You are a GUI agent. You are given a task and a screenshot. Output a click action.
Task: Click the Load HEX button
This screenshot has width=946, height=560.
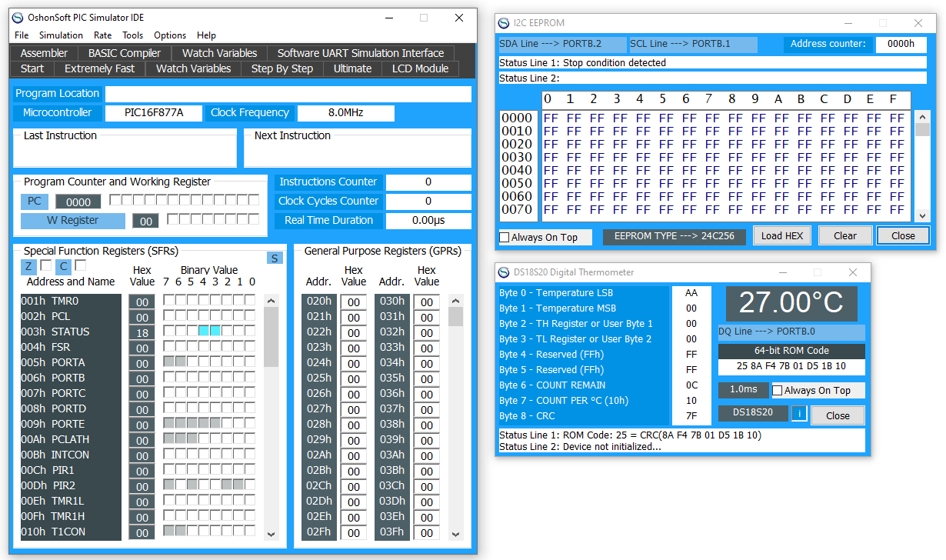click(x=781, y=235)
